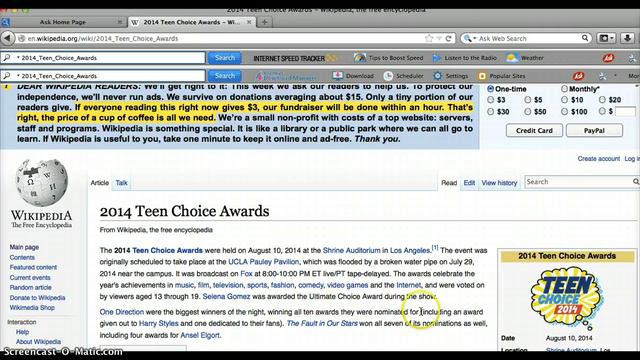Select the Monthly donation option
The height and width of the screenshot is (360, 640).
pyautogui.click(x=564, y=89)
